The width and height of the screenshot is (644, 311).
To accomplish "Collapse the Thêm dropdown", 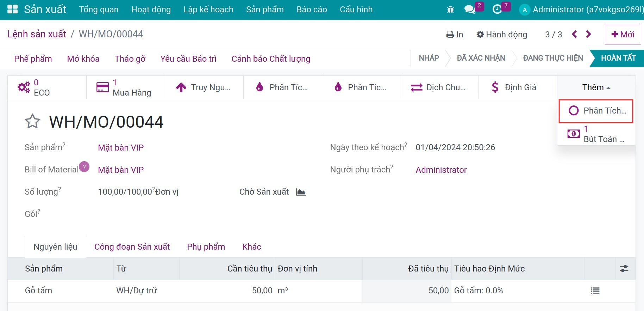I will pos(596,87).
